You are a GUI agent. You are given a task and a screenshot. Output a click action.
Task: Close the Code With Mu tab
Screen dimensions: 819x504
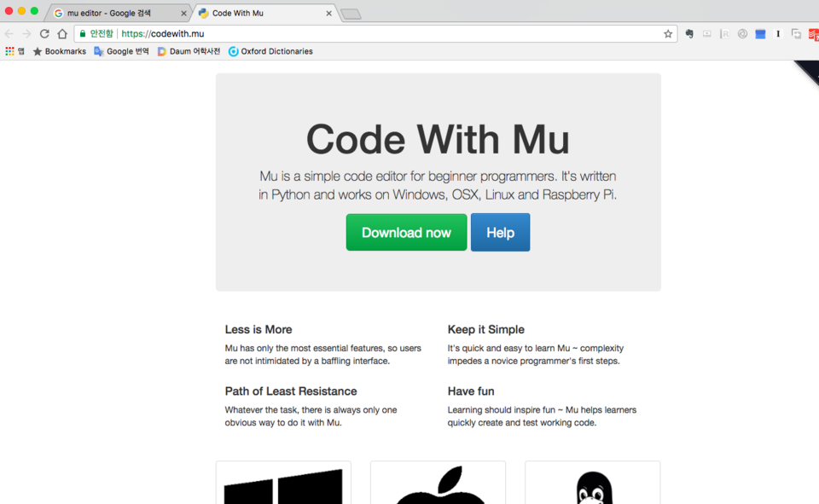tap(328, 13)
